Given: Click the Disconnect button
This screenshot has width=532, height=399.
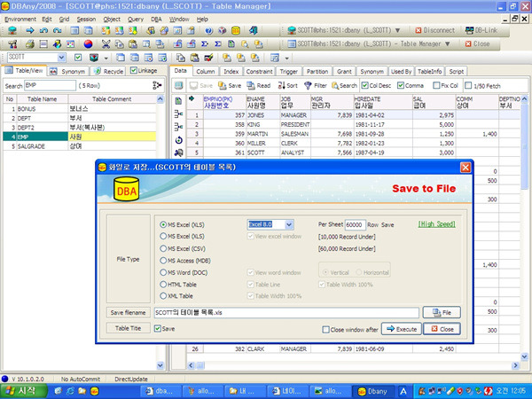Looking at the screenshot, I should [435, 30].
